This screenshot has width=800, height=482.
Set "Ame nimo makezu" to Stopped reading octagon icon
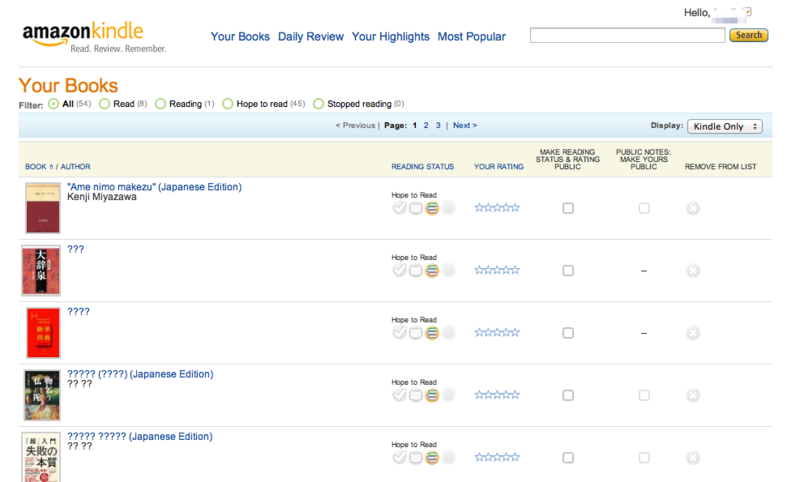pyautogui.click(x=448, y=208)
